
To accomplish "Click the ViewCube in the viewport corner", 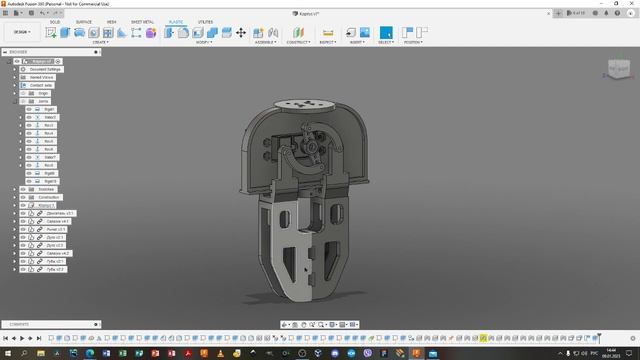I will point(619,69).
